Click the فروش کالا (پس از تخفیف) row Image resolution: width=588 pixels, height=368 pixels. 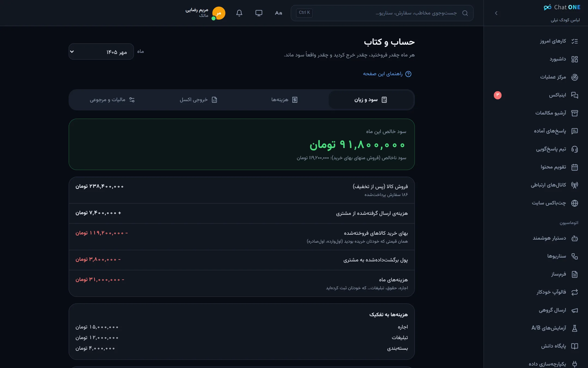242,190
